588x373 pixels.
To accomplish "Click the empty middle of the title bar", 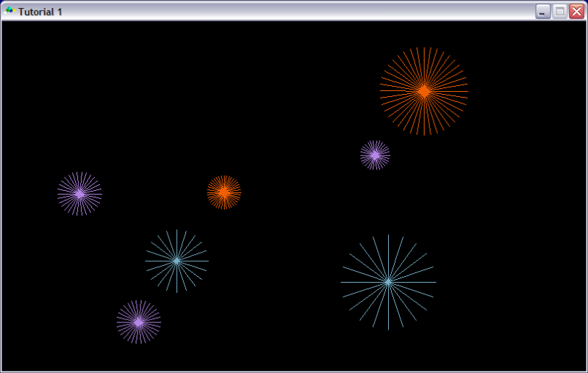I will (294, 12).
